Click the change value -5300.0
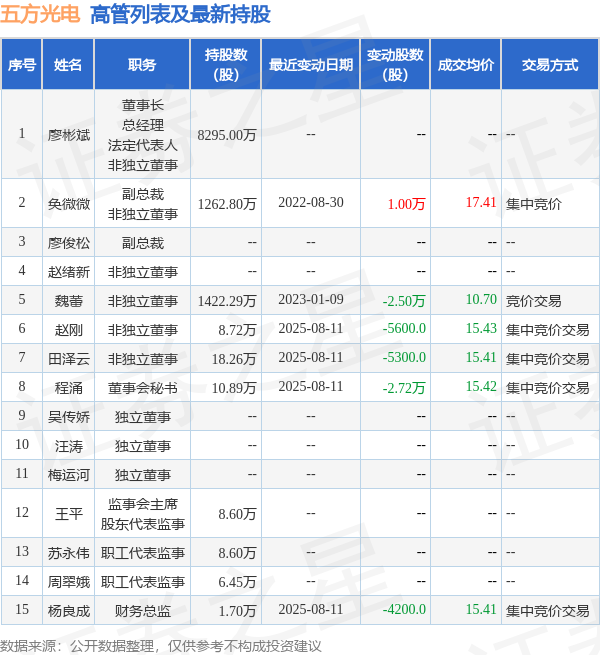600x655 pixels. coord(404,357)
